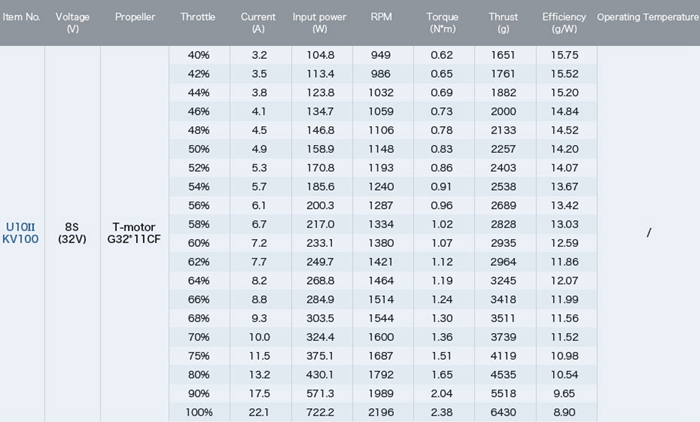The height and width of the screenshot is (422, 700).
Task: Click the Input power (W) column header
Action: (319, 23)
